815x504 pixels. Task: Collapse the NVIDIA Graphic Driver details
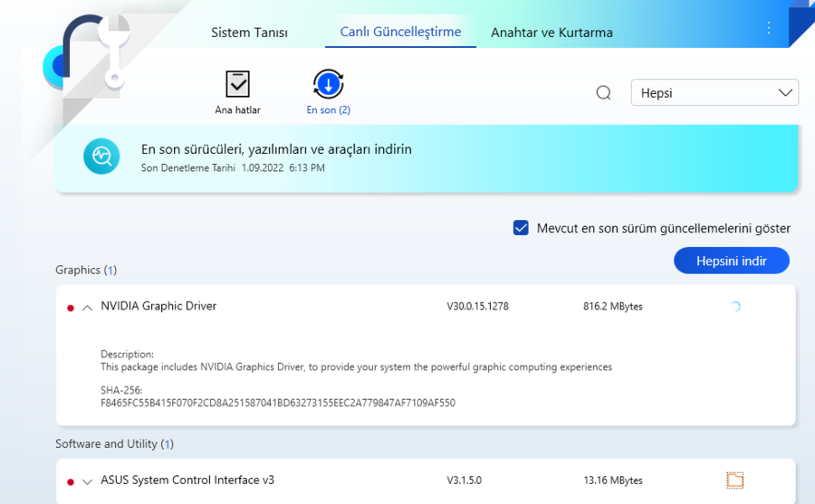coord(87,308)
